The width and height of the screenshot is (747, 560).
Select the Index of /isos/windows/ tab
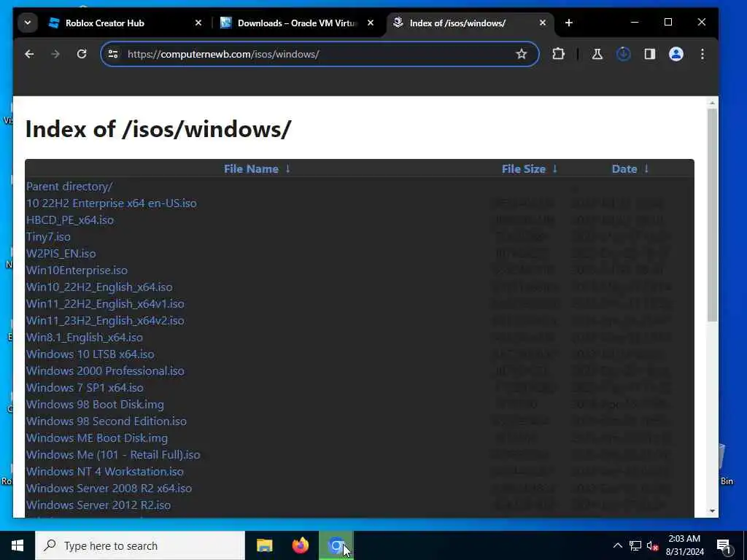pyautogui.click(x=457, y=23)
